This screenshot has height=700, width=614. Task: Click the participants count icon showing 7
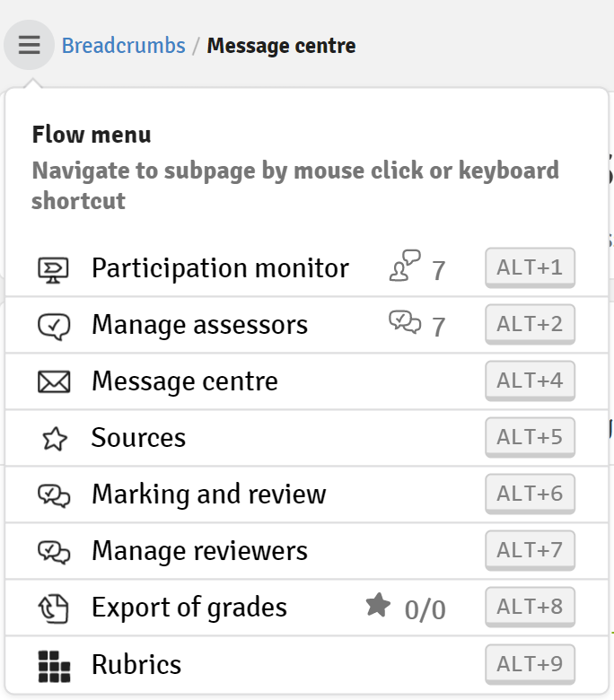pos(405,266)
